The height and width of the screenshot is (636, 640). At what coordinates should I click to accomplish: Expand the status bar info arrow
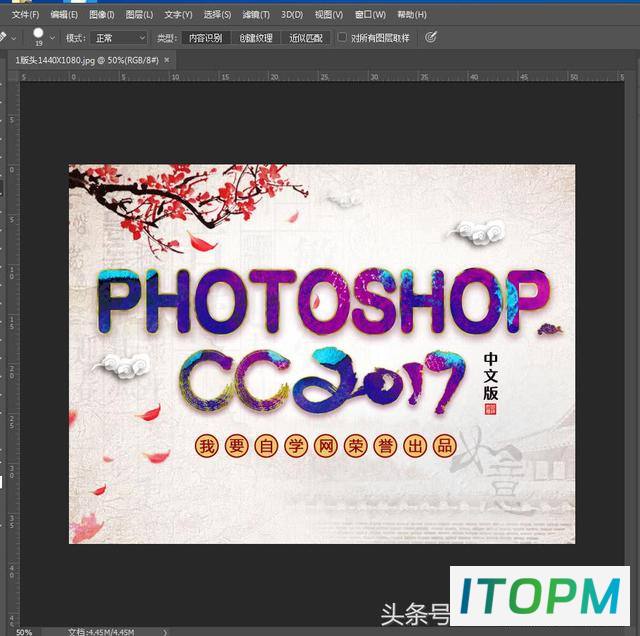click(x=165, y=632)
